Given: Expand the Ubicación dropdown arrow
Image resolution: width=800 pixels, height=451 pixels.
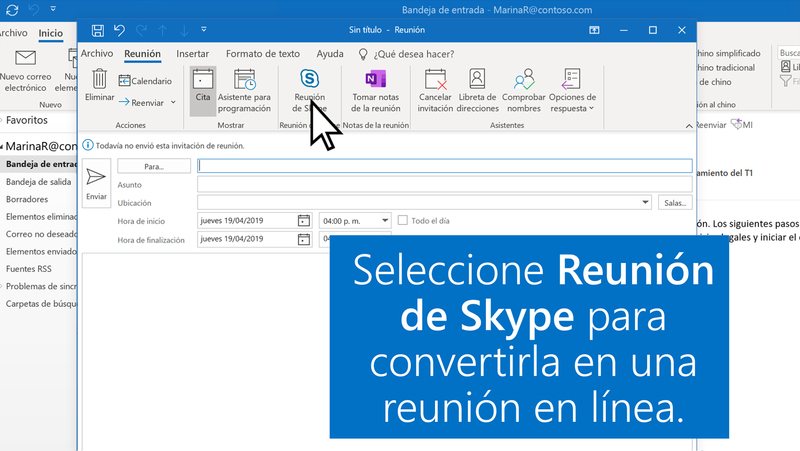Looking at the screenshot, I should 645,203.
